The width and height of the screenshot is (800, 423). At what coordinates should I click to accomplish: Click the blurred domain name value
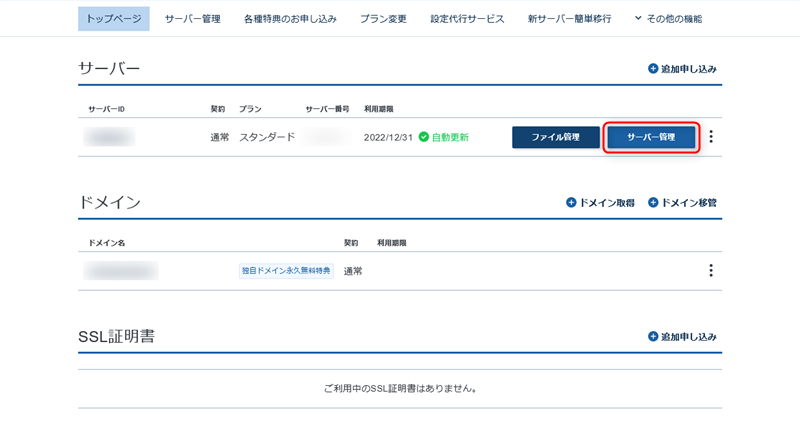coord(121,271)
